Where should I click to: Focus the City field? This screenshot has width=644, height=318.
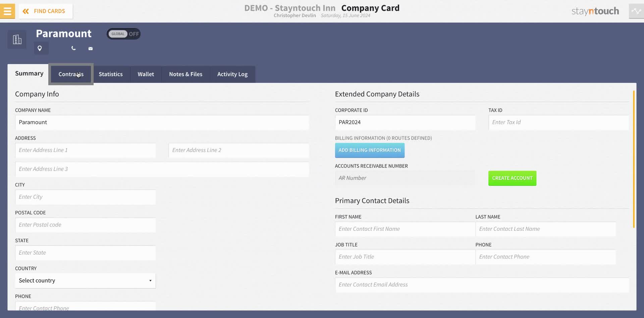click(x=85, y=197)
